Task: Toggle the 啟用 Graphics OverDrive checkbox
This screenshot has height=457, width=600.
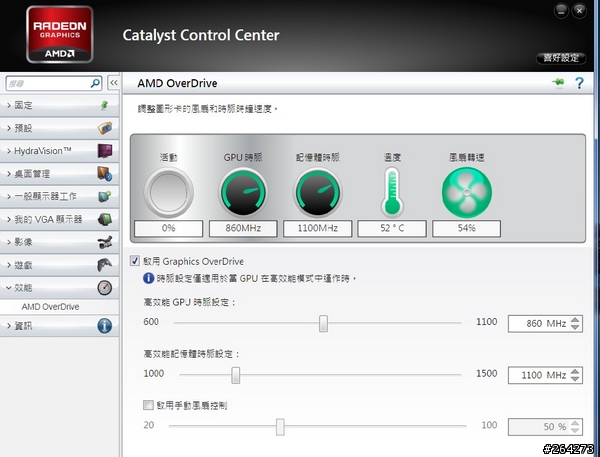Action: tap(135, 261)
